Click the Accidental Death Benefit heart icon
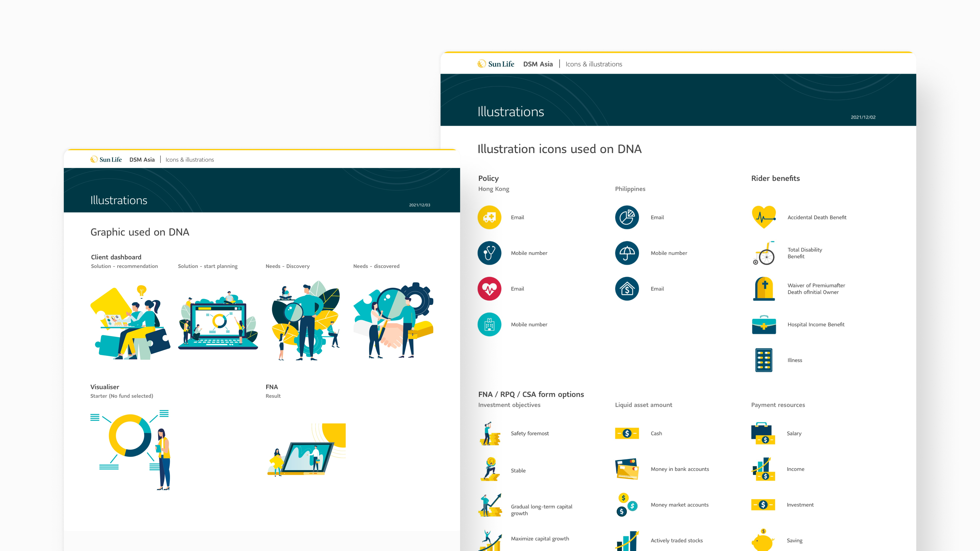The height and width of the screenshot is (551, 980). (x=764, y=217)
